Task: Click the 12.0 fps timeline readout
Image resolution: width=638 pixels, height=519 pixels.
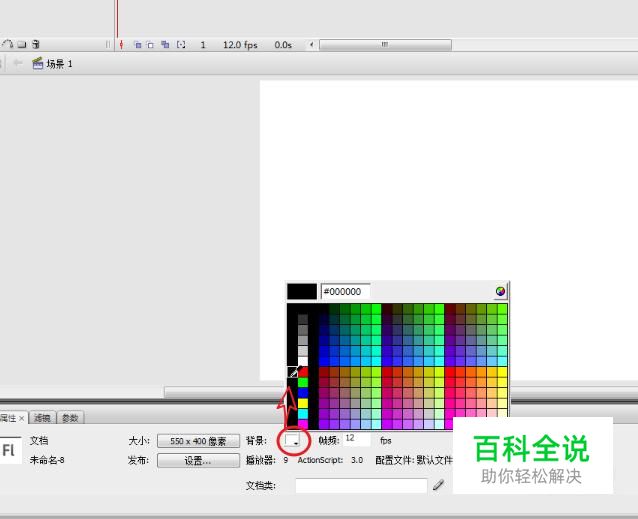Action: (x=240, y=45)
